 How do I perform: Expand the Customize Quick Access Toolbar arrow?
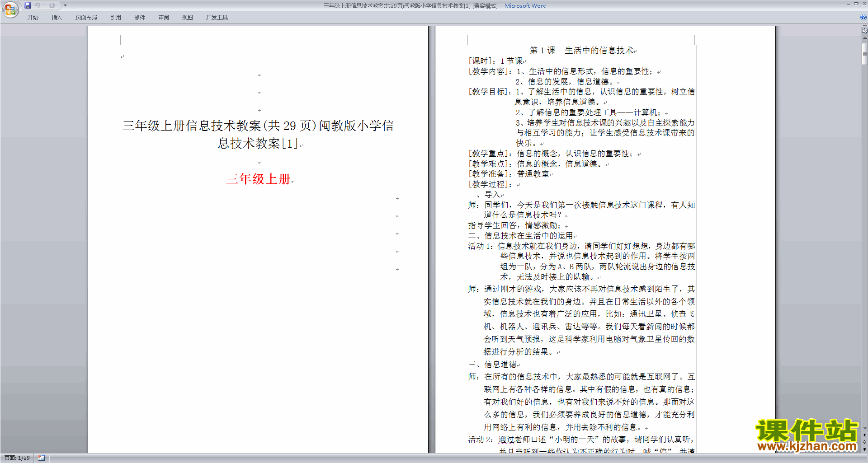65,5
